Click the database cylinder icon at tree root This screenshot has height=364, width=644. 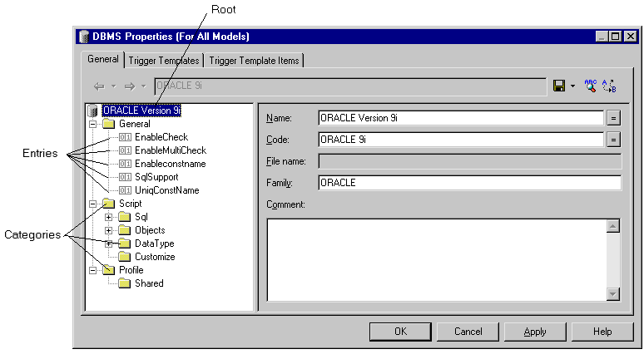point(93,111)
